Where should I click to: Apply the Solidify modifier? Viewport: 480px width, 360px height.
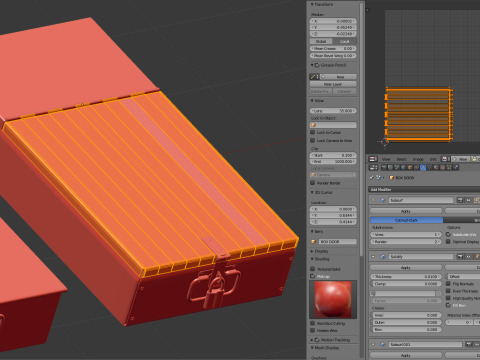tap(406, 267)
